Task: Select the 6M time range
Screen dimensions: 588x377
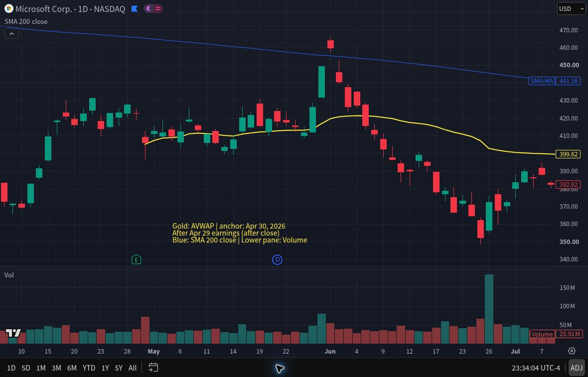Action: [x=72, y=368]
